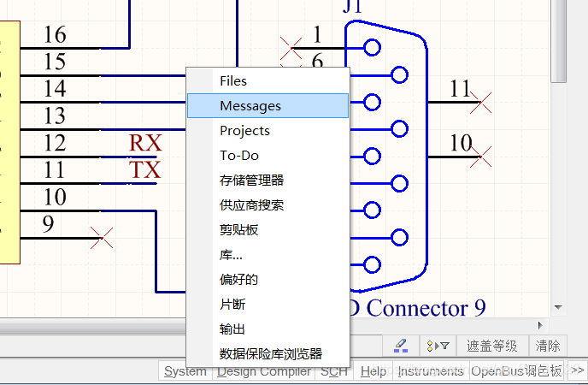Open the OpenBus调色板 button

[x=516, y=371]
